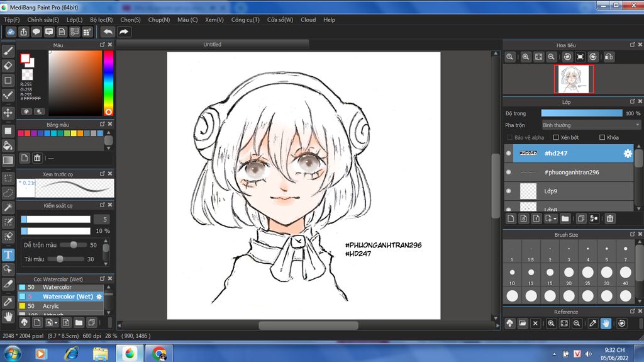Click the rainbow hue strip

(x=108, y=82)
